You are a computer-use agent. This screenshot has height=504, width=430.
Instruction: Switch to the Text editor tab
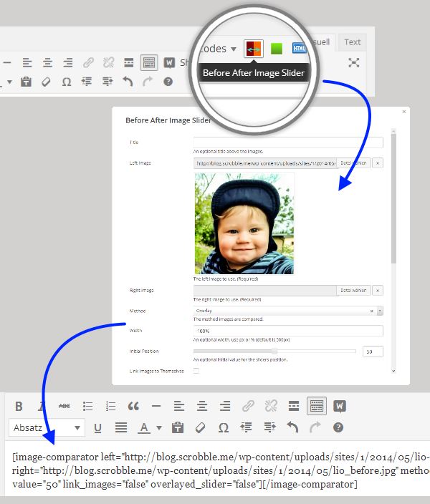pos(352,42)
